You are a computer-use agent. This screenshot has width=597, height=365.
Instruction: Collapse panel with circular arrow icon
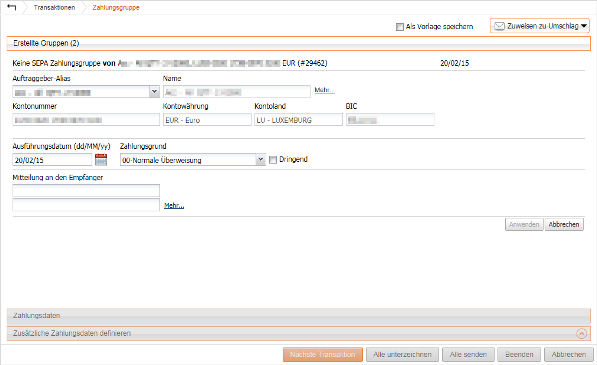581,333
